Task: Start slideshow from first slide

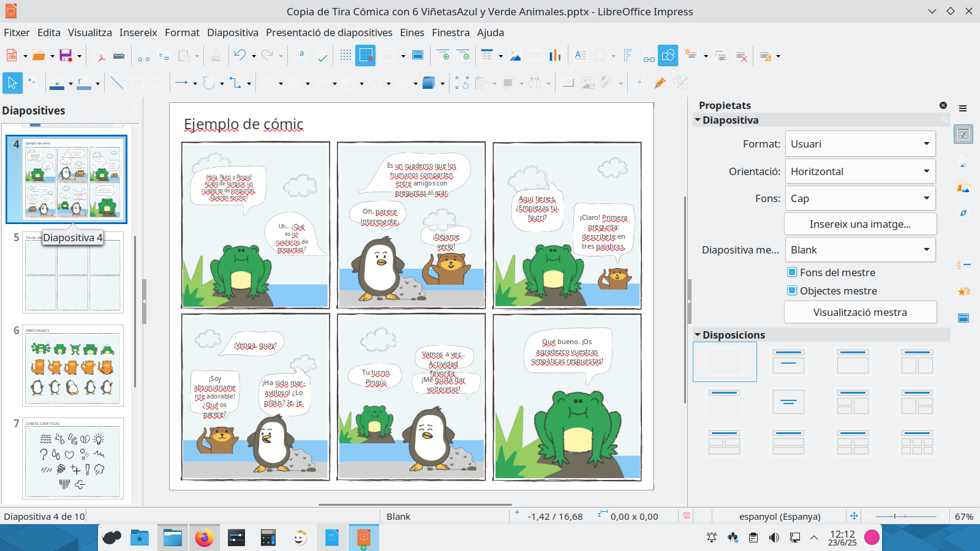Action: (443, 56)
